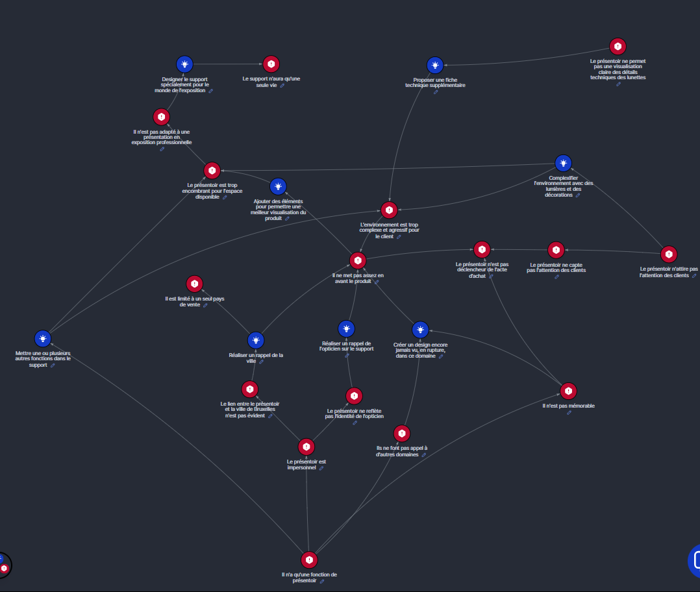Click blue node 'Complexifier l'environnement avec des lumières'
700x592 pixels.
[x=564, y=164]
